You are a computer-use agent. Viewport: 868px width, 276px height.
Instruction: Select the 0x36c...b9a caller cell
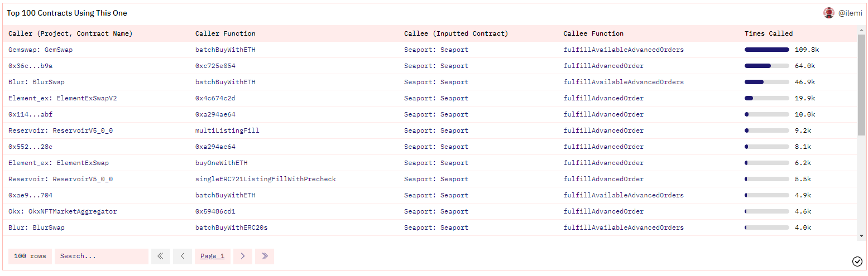pyautogui.click(x=31, y=66)
